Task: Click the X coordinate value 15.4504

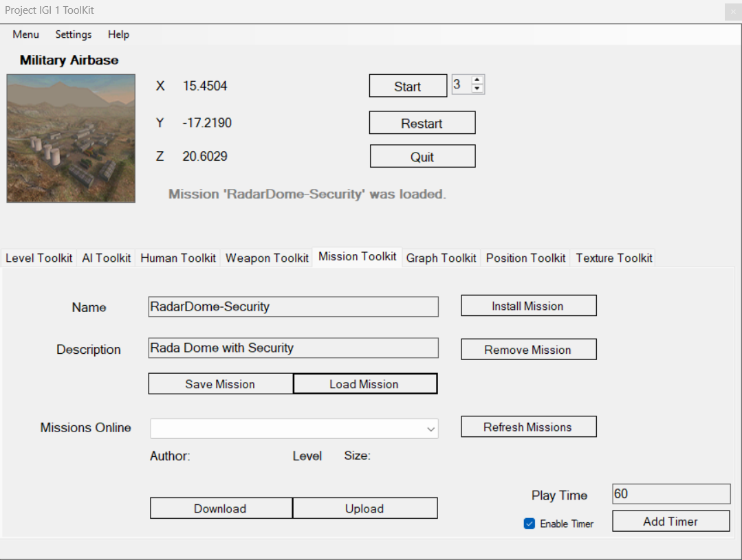Action: (x=205, y=86)
